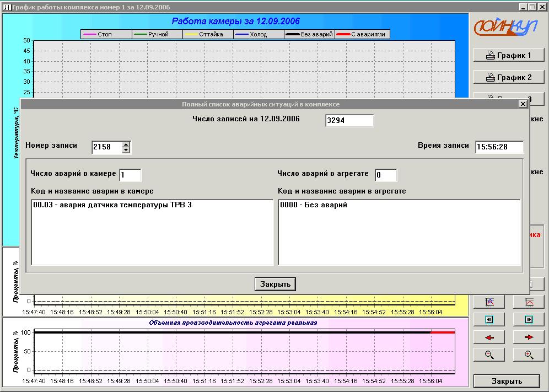The image size is (549, 392).
Task: Click Закрыть in the alarm list dialog
Action: pos(275,284)
